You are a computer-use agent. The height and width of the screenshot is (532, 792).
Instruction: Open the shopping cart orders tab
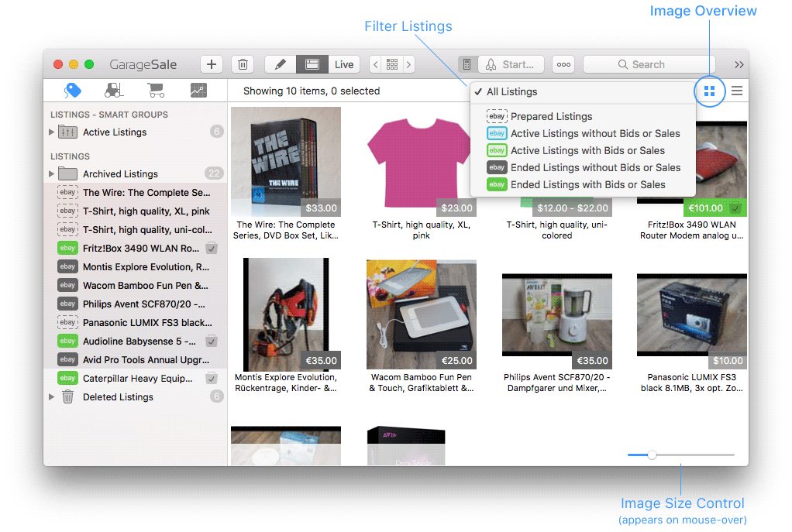click(156, 91)
